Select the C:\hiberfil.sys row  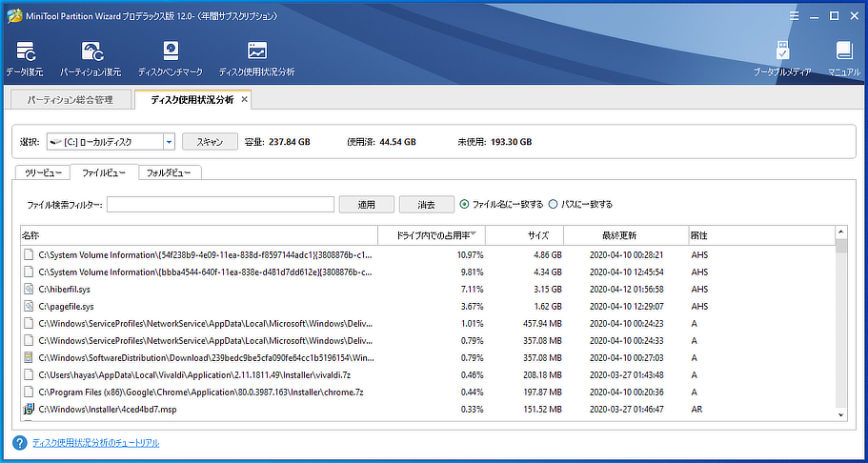click(428, 289)
